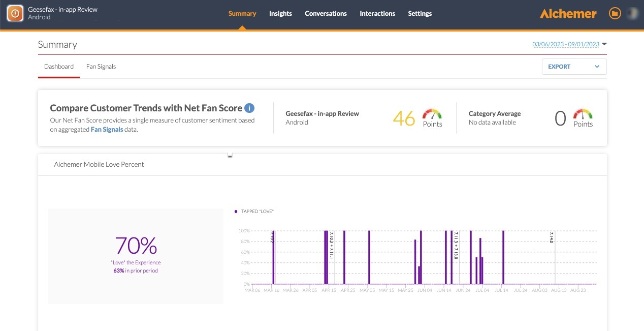Viewport: 644px width, 331px height.
Task: Expand the EXPORT dropdown
Action: pos(574,67)
